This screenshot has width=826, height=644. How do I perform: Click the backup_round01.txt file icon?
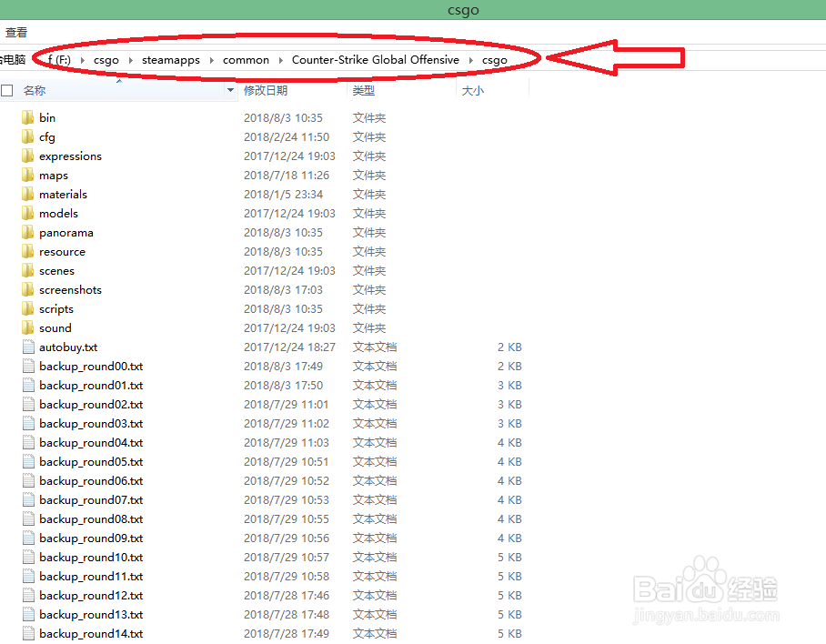tap(29, 385)
